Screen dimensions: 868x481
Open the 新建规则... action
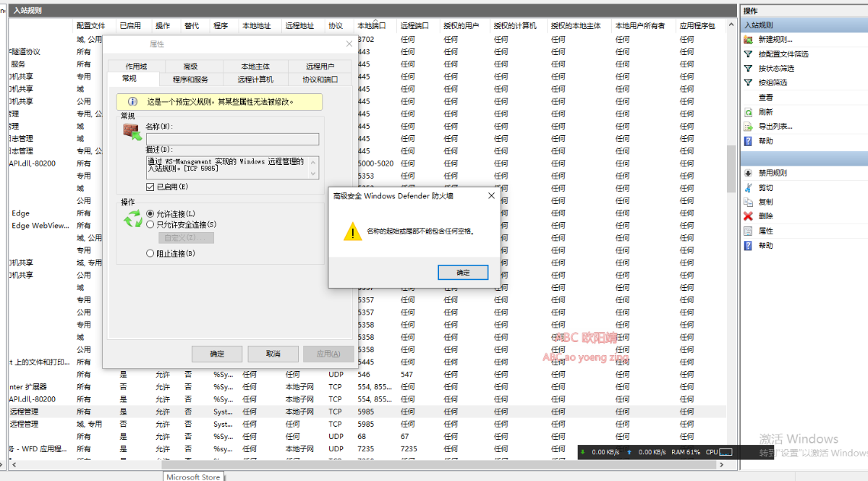[x=775, y=40]
